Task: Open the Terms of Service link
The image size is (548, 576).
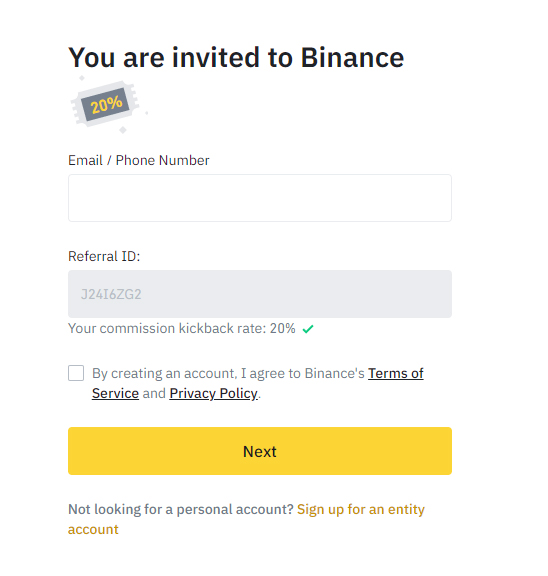Action: coord(396,373)
